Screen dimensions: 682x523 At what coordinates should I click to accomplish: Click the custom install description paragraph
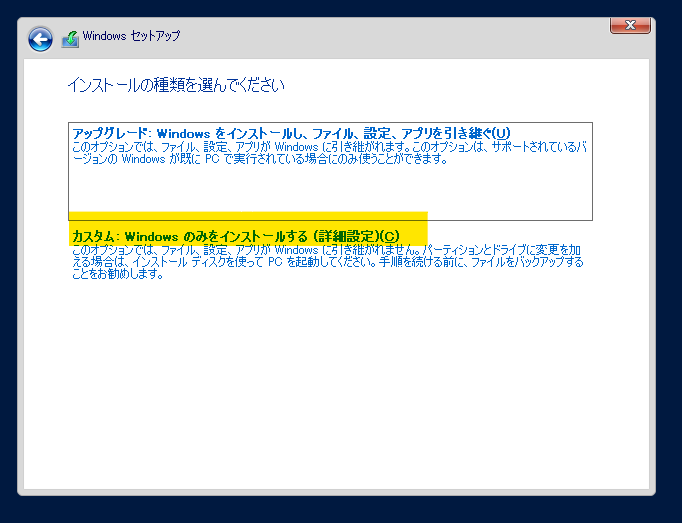328,262
